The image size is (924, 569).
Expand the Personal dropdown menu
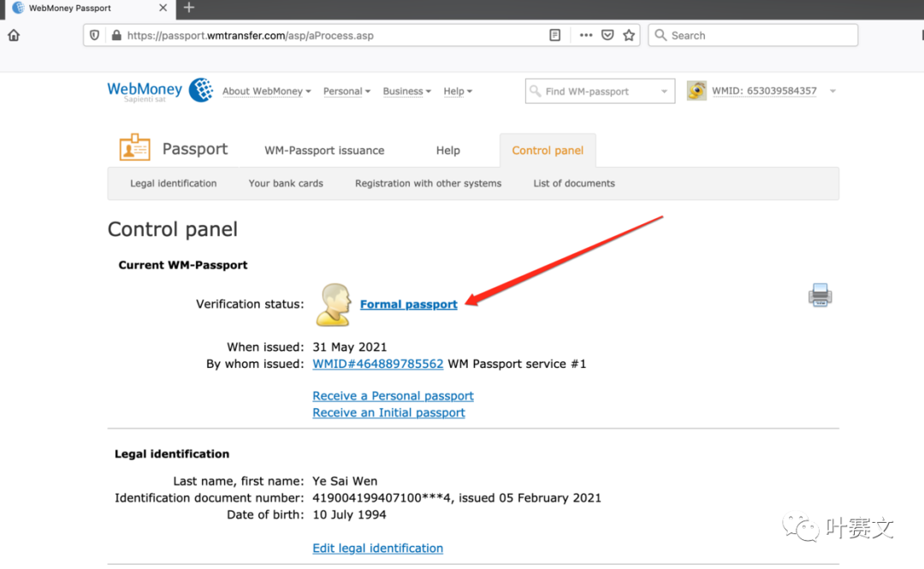(346, 92)
